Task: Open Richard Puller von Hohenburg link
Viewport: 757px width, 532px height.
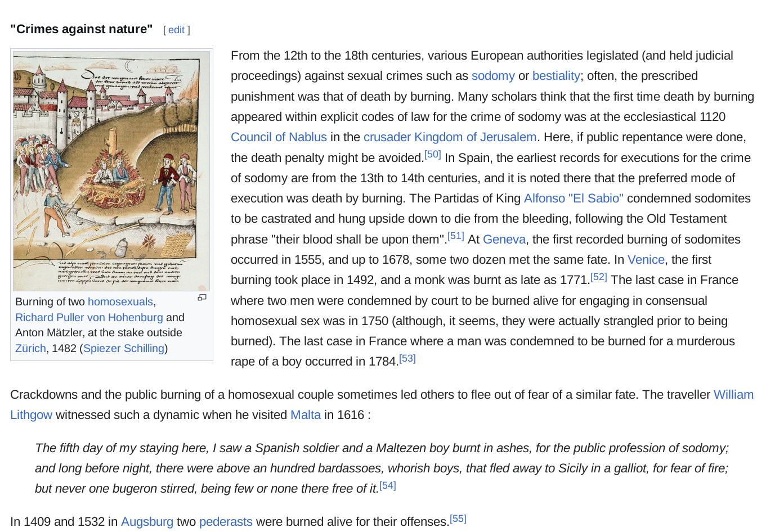Action: click(89, 318)
